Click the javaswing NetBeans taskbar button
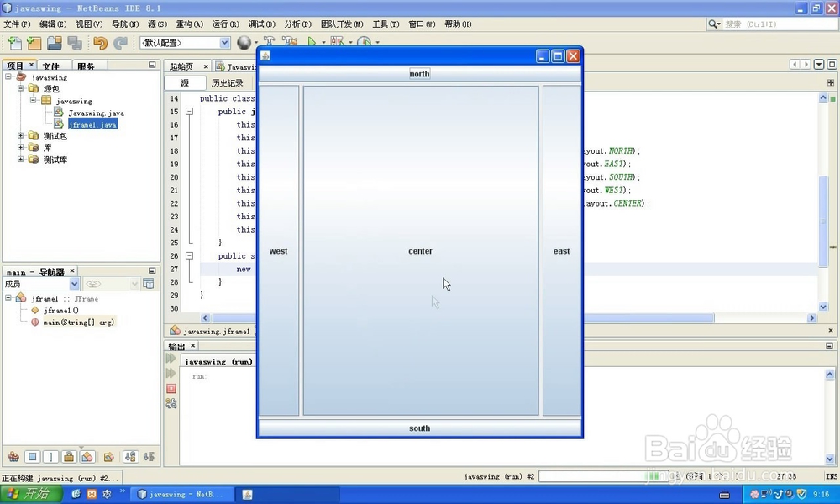The height and width of the screenshot is (504, 840). [184, 494]
